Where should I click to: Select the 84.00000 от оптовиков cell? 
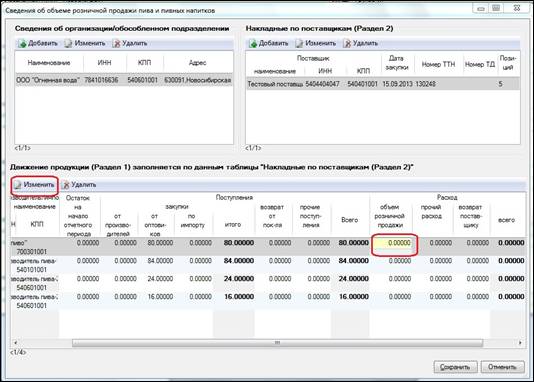(x=160, y=261)
